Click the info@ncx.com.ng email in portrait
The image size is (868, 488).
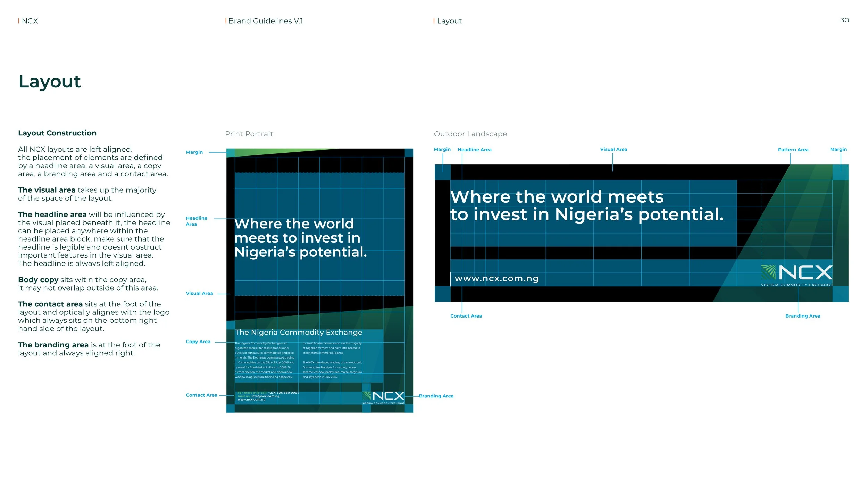coord(265,396)
